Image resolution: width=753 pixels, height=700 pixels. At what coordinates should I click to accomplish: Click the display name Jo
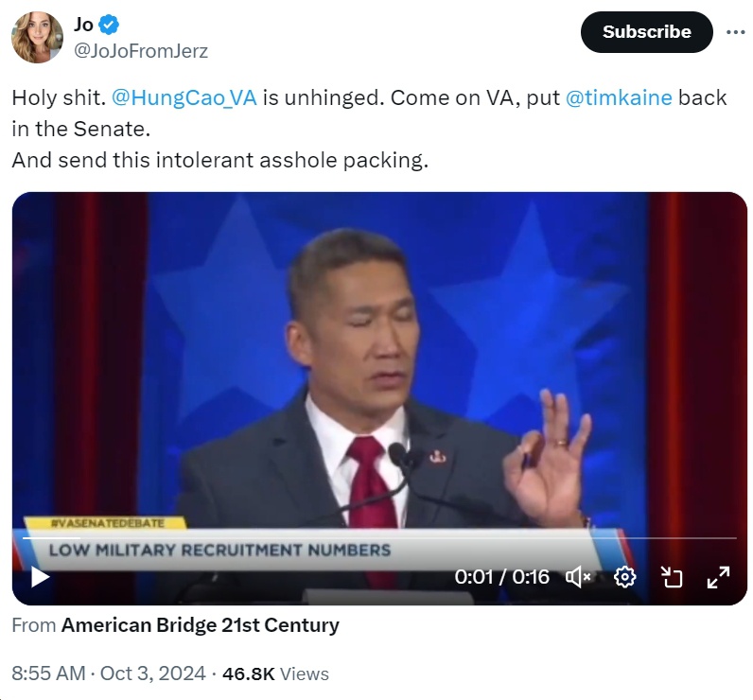[83, 25]
